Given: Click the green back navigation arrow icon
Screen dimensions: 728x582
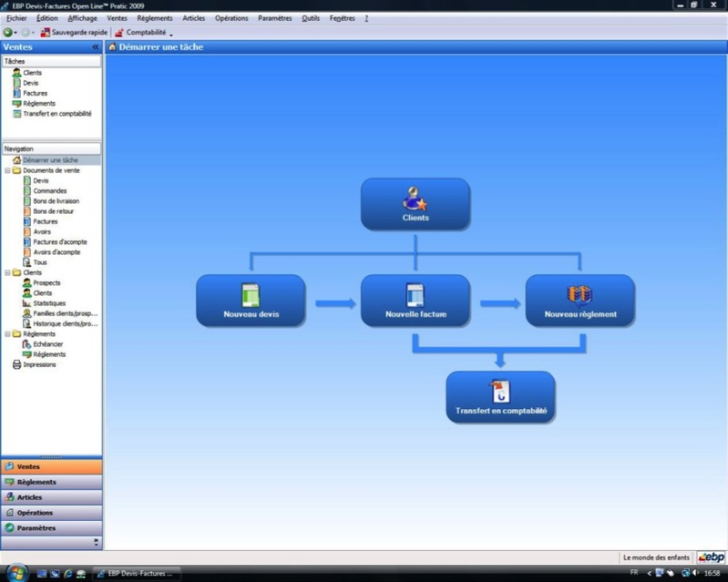Looking at the screenshot, I should pyautogui.click(x=7, y=32).
